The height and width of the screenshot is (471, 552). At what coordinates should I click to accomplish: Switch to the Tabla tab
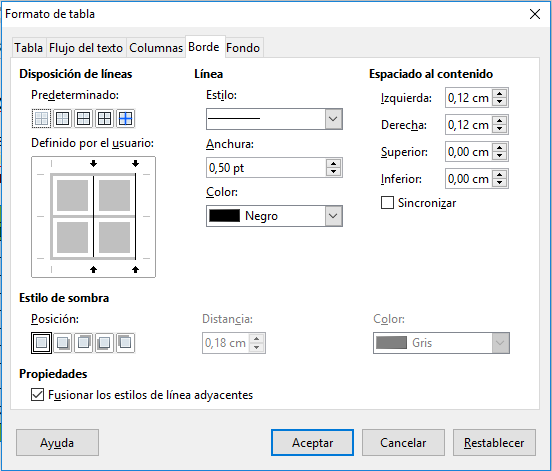coord(29,48)
